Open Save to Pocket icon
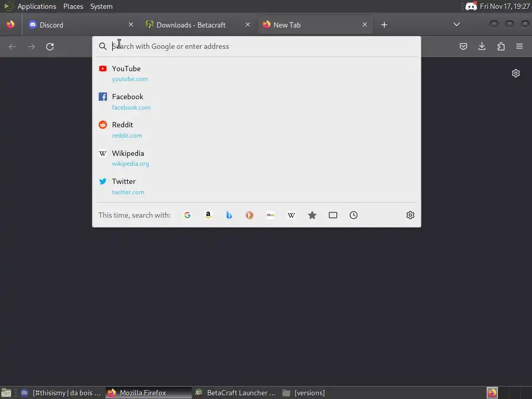This screenshot has height=399, width=532. pyautogui.click(x=463, y=46)
